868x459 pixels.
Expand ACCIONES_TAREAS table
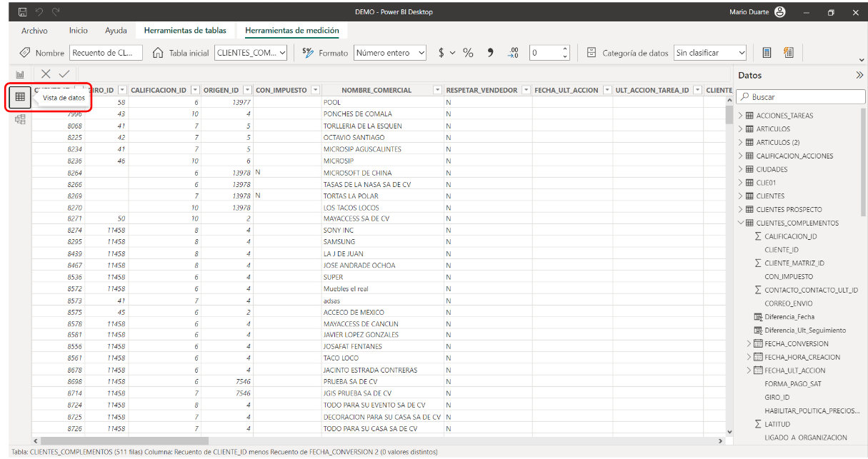[x=740, y=116]
